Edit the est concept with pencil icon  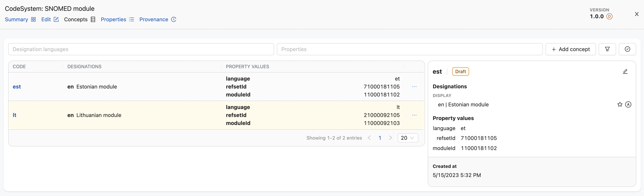click(x=625, y=72)
